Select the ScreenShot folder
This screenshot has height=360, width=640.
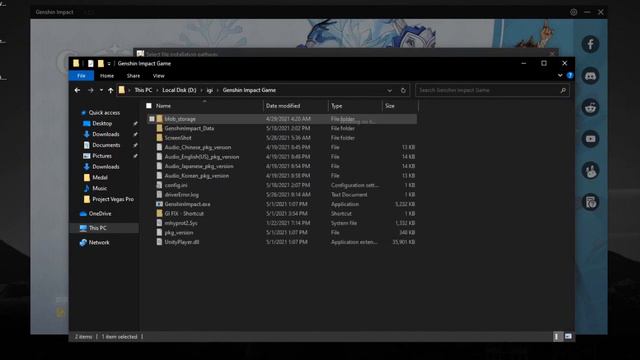178,138
